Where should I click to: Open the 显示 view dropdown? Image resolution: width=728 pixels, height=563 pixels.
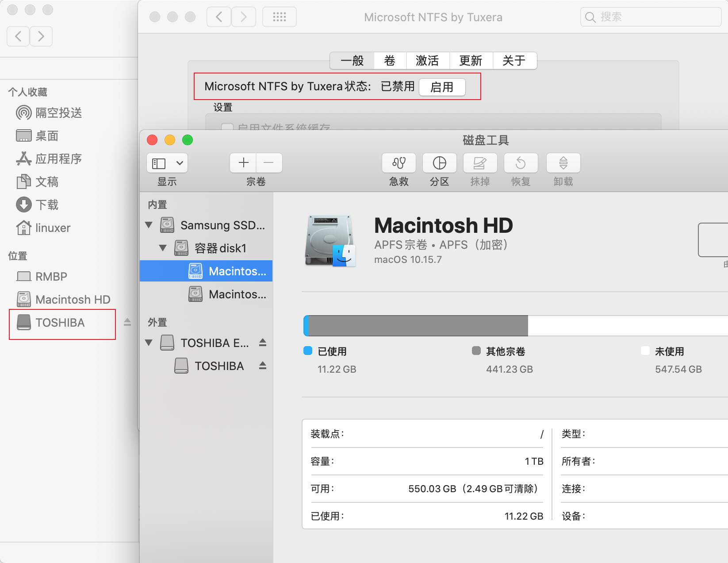(167, 163)
